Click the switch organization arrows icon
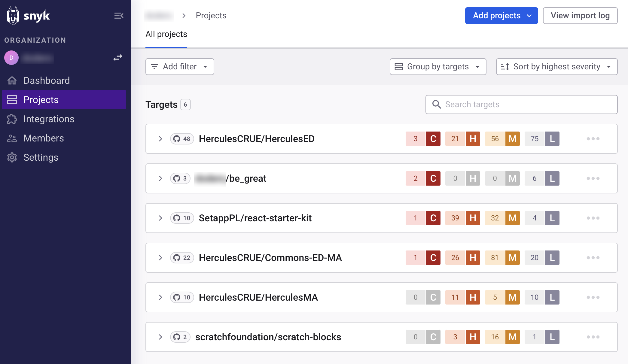628x364 pixels. tap(118, 58)
